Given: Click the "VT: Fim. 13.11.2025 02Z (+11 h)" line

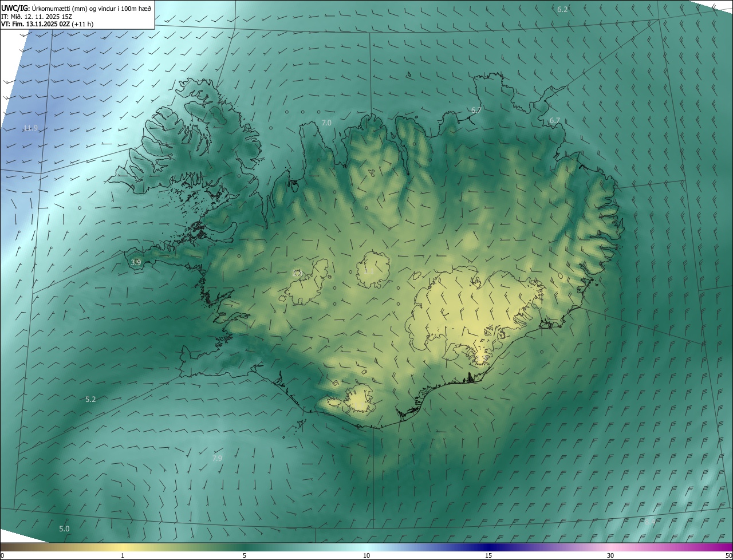Looking at the screenshot, I should point(47,24).
